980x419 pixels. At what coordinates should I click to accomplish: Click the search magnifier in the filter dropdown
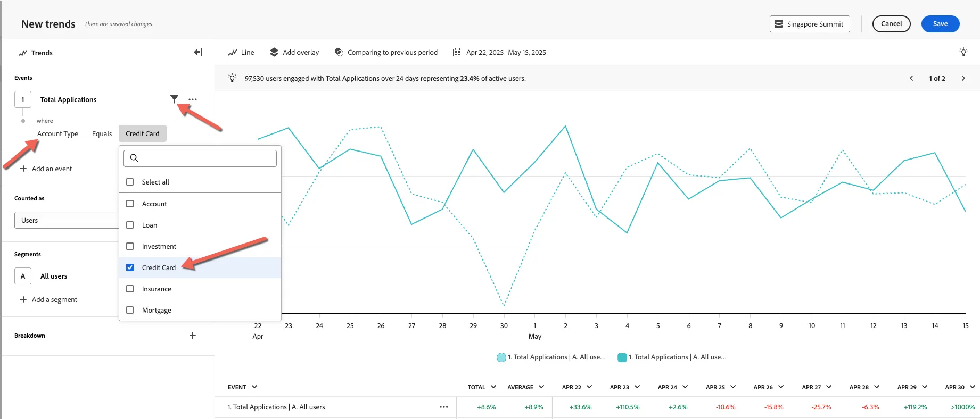click(x=134, y=158)
